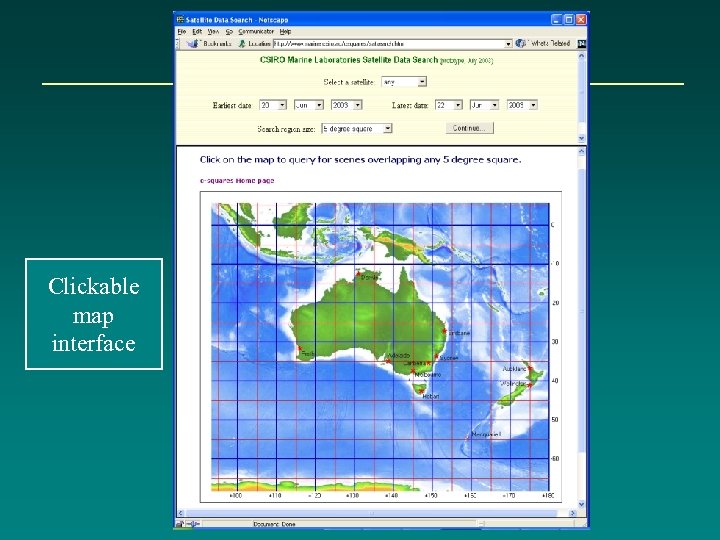
Task: Open the Go menu
Action: (229, 32)
